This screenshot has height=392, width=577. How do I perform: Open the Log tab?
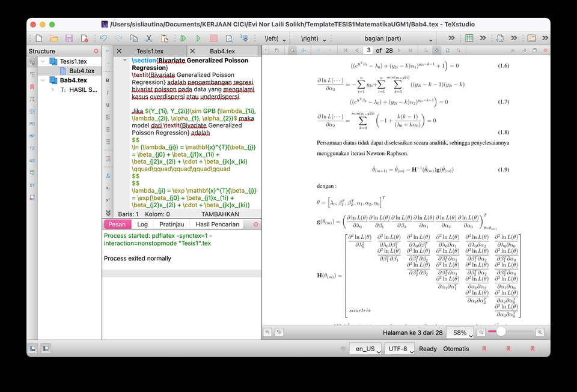(x=142, y=224)
